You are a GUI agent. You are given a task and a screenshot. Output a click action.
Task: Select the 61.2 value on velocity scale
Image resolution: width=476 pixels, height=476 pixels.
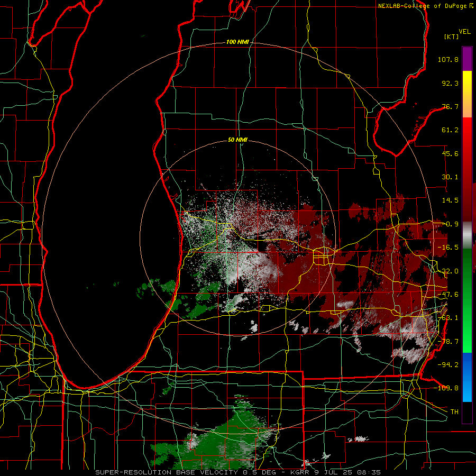450,130
